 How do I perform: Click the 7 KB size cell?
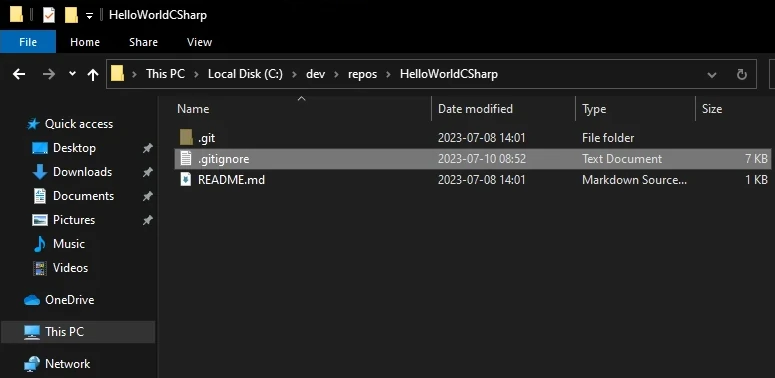pos(756,159)
